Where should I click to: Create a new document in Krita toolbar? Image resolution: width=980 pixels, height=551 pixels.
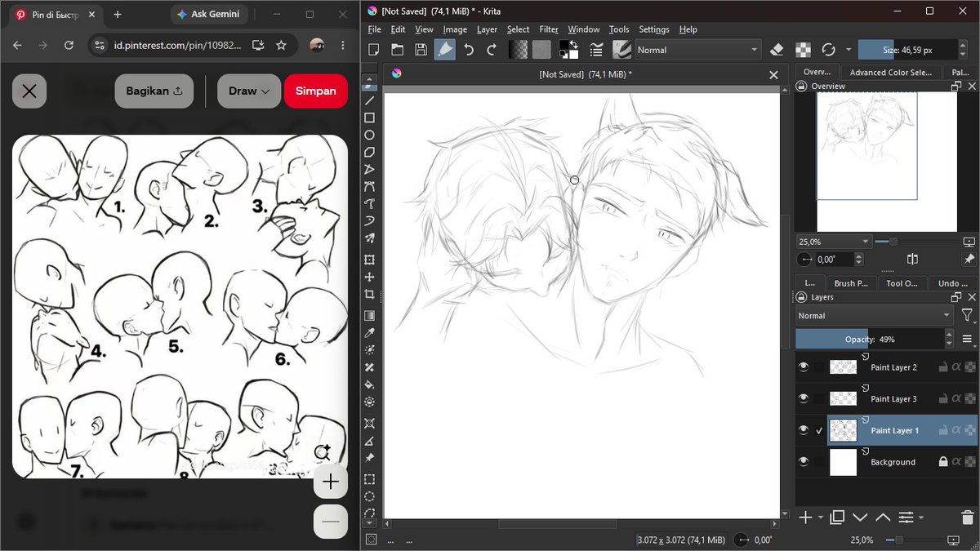pos(373,50)
